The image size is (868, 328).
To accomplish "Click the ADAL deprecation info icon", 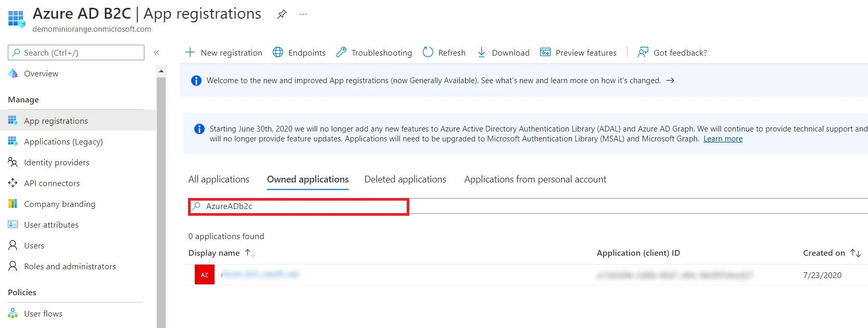I will click(x=199, y=129).
